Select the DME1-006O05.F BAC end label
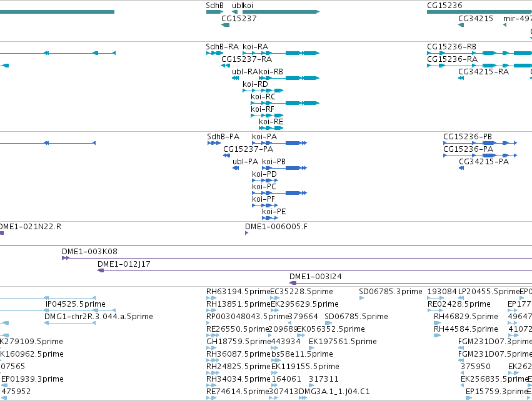 (276, 227)
